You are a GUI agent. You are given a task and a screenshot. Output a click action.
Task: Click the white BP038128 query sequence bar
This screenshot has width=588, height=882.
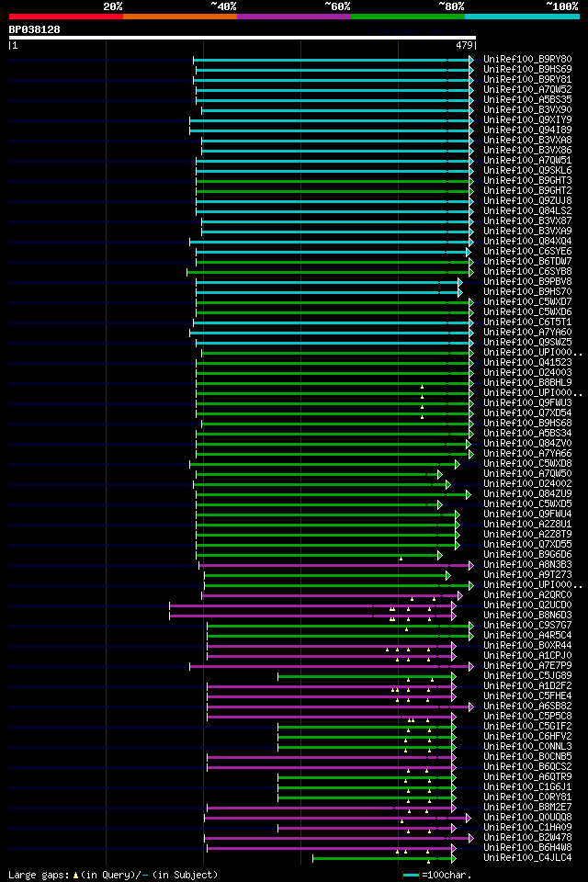pos(243,38)
